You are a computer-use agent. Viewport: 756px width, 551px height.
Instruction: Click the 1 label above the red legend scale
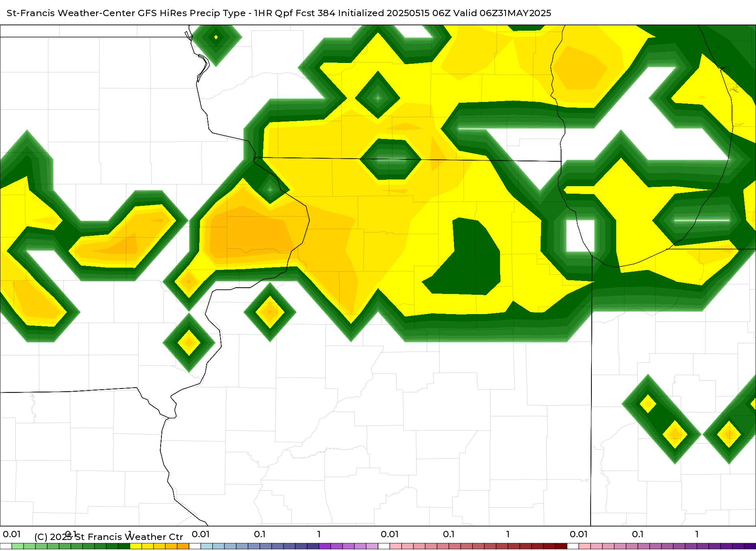point(508,534)
